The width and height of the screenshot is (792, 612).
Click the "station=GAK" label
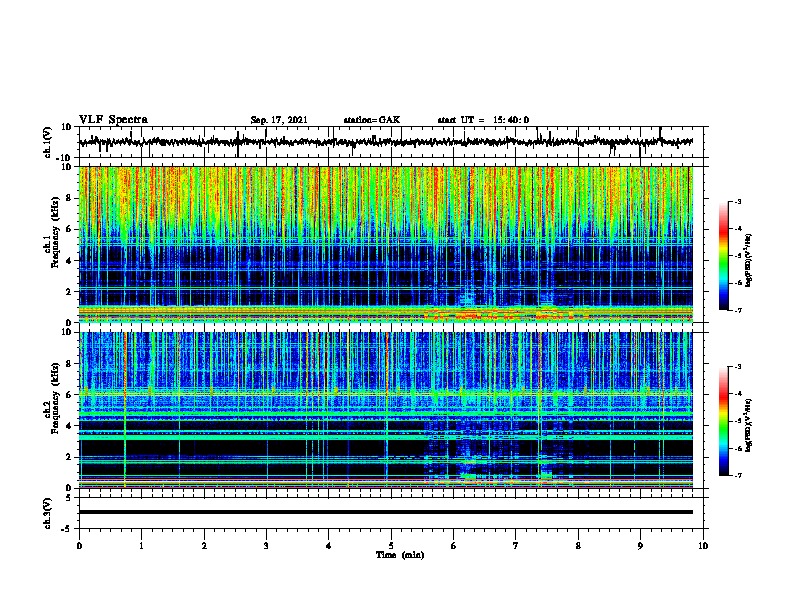(x=372, y=120)
